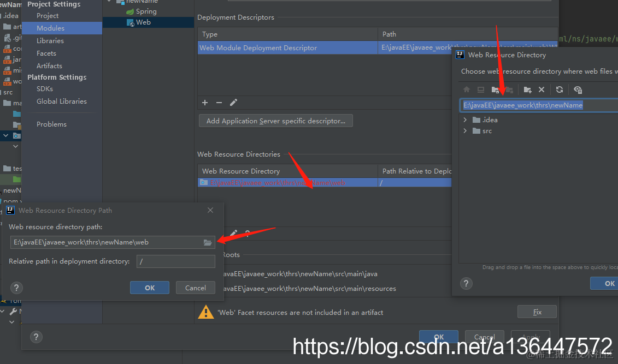The width and height of the screenshot is (618, 364).
Task: Click the Path Relative to Deployment Root header
Action: tap(415, 171)
